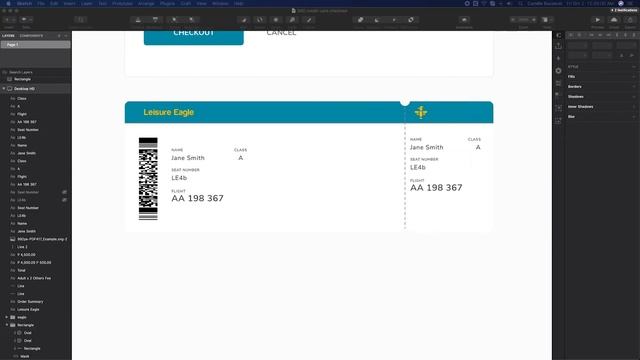Viewport: 640px width, 360px height.
Task: Click the anchor icon in plugin strip
Action: 558,58
